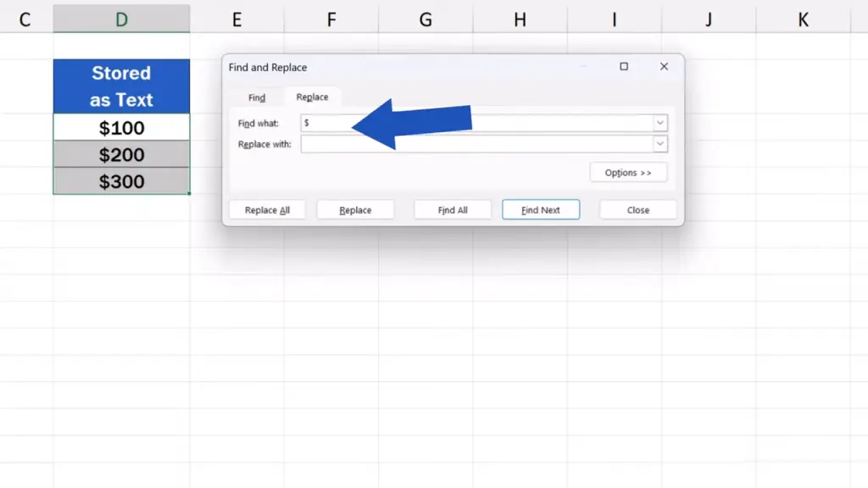868x488 pixels.
Task: Click the cell with $300
Action: [121, 181]
